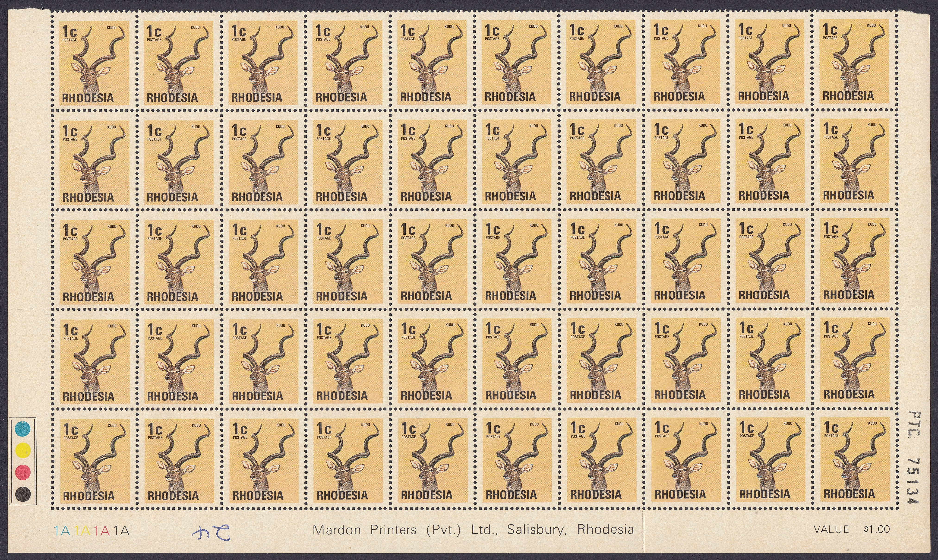
Task: Select fourth-row last-column kudu stamp
Action: (x=855, y=360)
